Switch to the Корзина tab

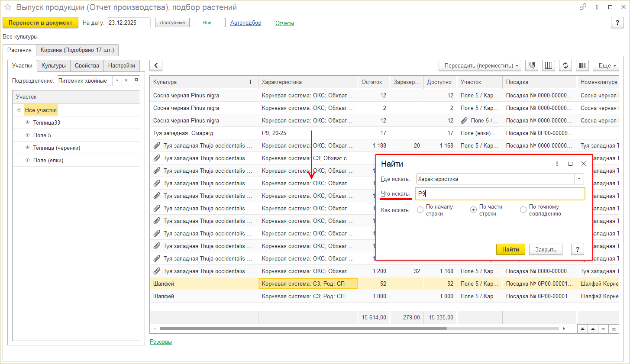click(x=77, y=50)
